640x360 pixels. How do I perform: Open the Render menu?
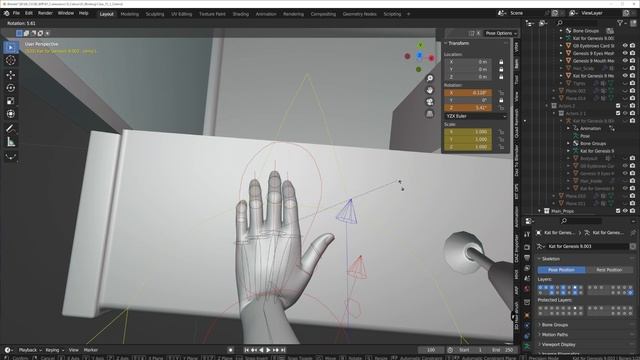pyautogui.click(x=45, y=13)
